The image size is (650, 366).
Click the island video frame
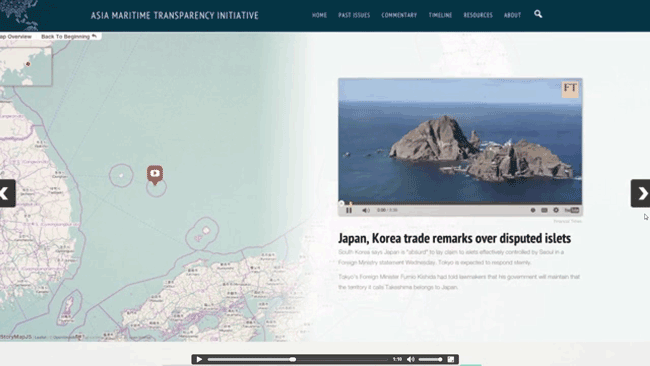click(460, 141)
